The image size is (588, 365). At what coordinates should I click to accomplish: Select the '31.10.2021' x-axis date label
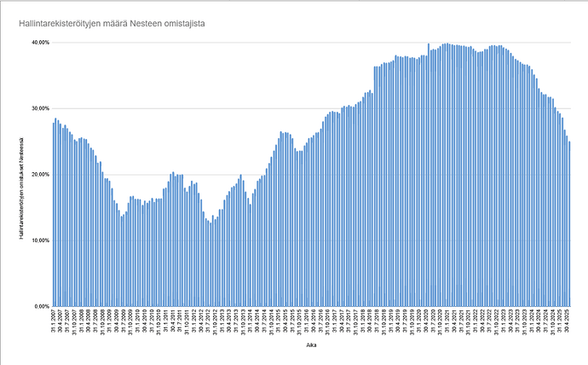[x=469, y=322]
